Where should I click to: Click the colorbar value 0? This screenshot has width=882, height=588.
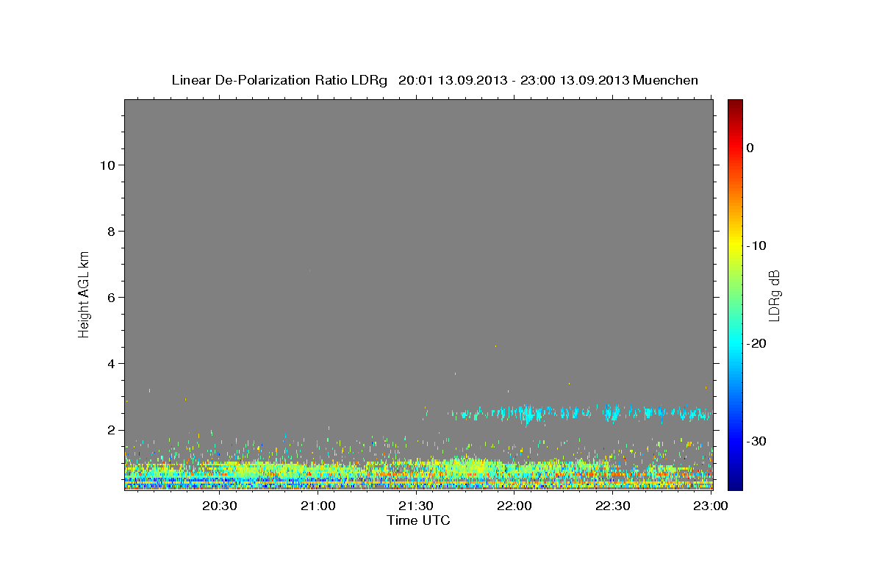750,148
